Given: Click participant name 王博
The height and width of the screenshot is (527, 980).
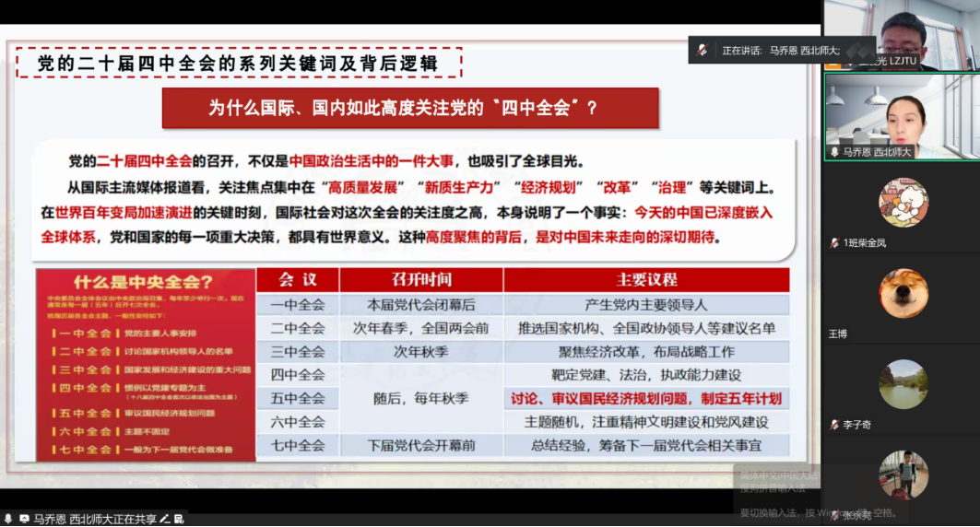Looking at the screenshot, I should coord(837,334).
